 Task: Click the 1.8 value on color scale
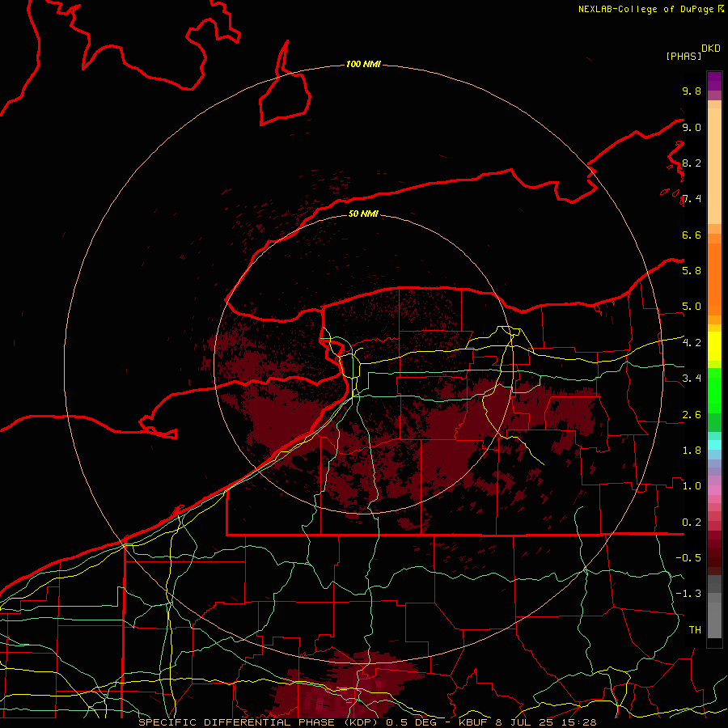pyautogui.click(x=692, y=451)
